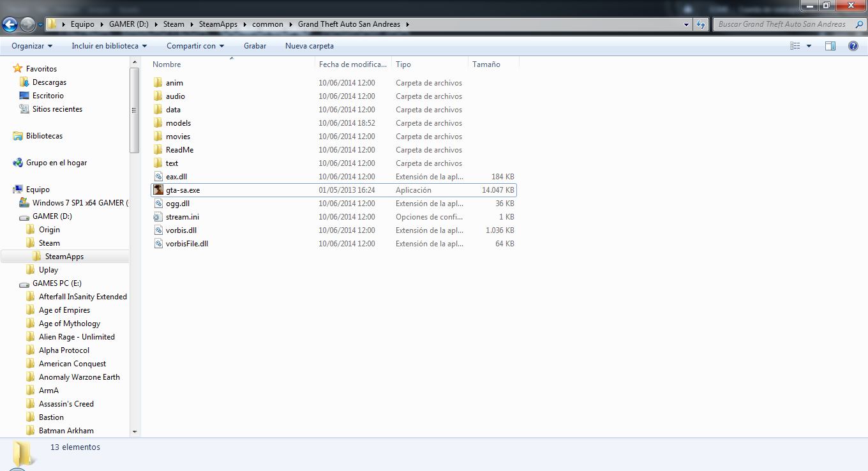Click 'Equipo' segment in address bar
Viewport: 868px width, 471px height.
click(x=82, y=24)
